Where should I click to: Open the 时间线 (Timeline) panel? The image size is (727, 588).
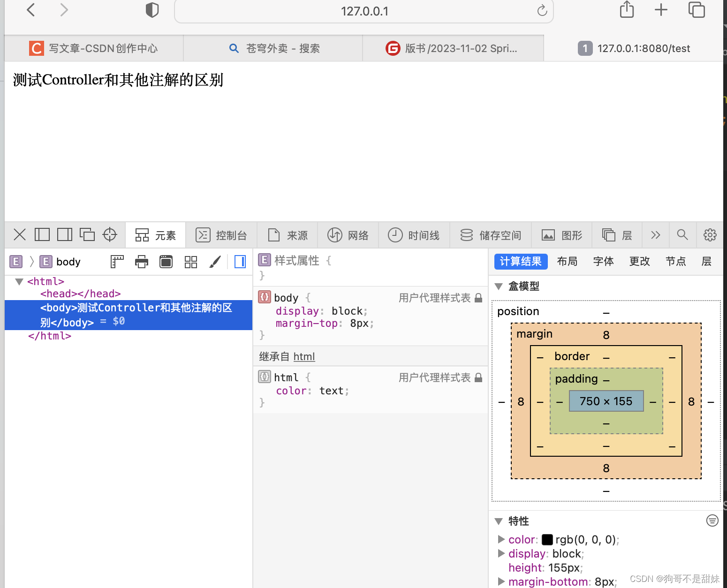point(414,235)
